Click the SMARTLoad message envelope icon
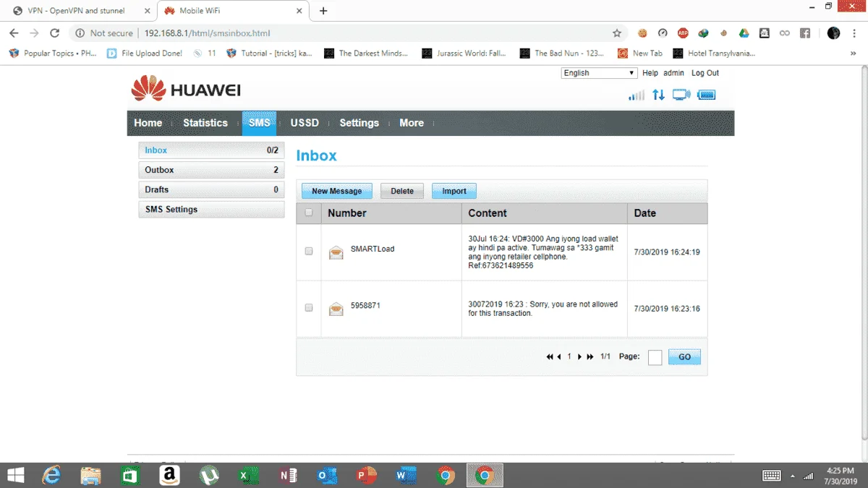 tap(336, 252)
